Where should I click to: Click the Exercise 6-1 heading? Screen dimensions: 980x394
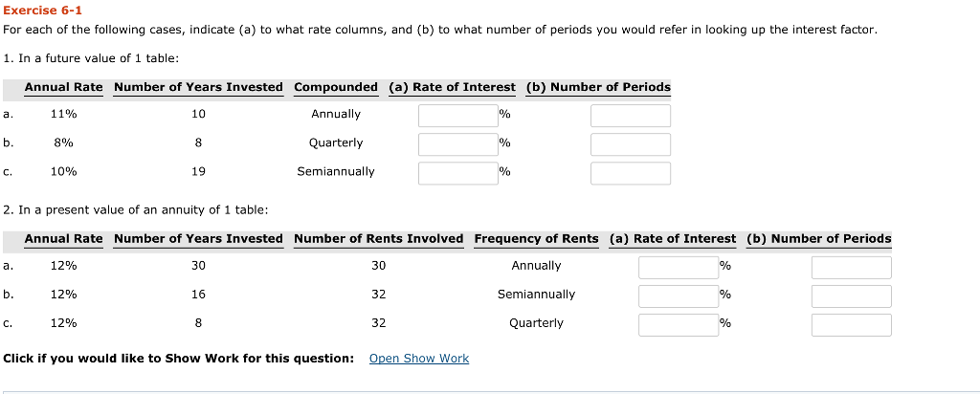pos(42,11)
